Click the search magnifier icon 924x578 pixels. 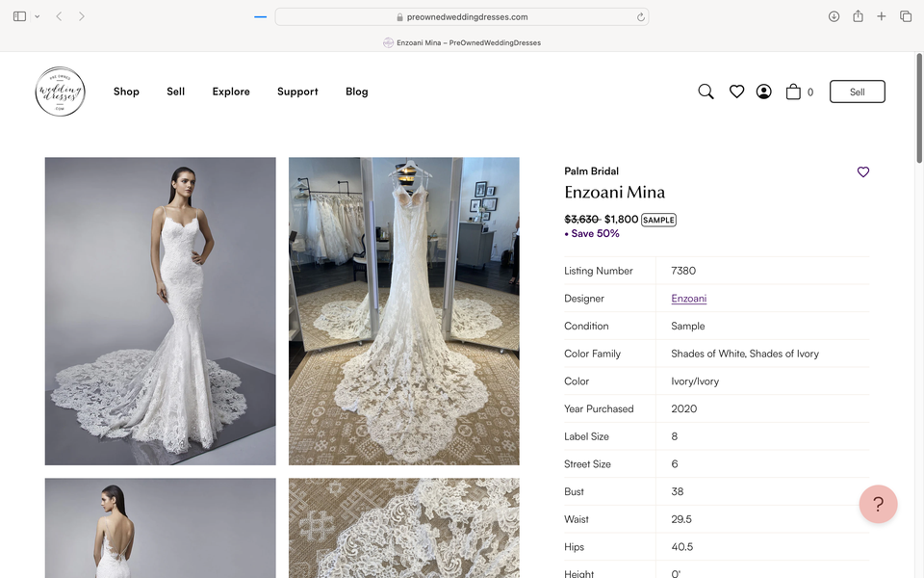click(706, 92)
